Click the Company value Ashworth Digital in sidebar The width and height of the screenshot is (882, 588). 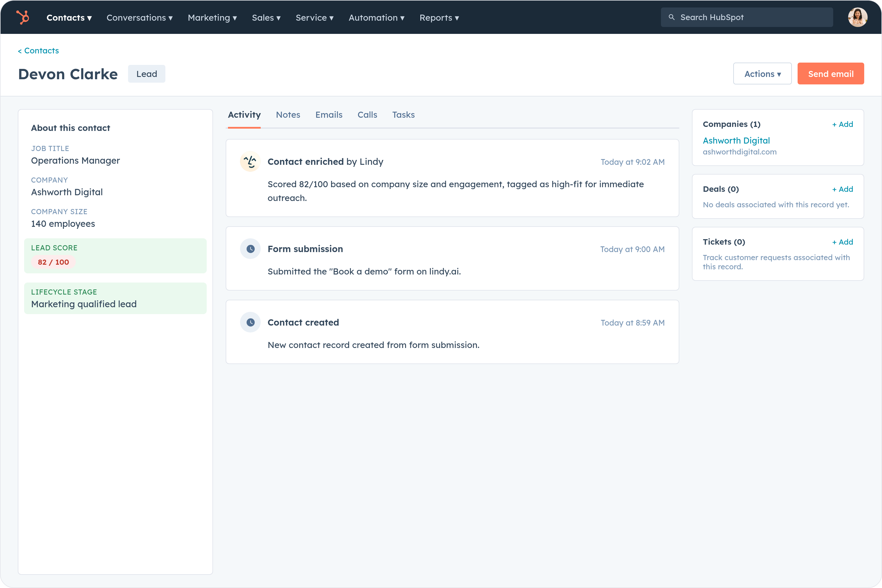[x=67, y=192]
